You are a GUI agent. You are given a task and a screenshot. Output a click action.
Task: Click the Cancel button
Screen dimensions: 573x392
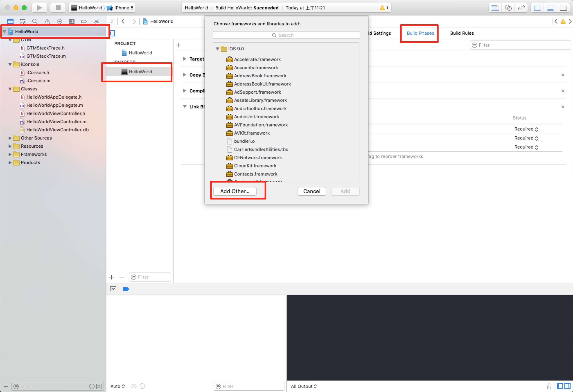coord(312,191)
